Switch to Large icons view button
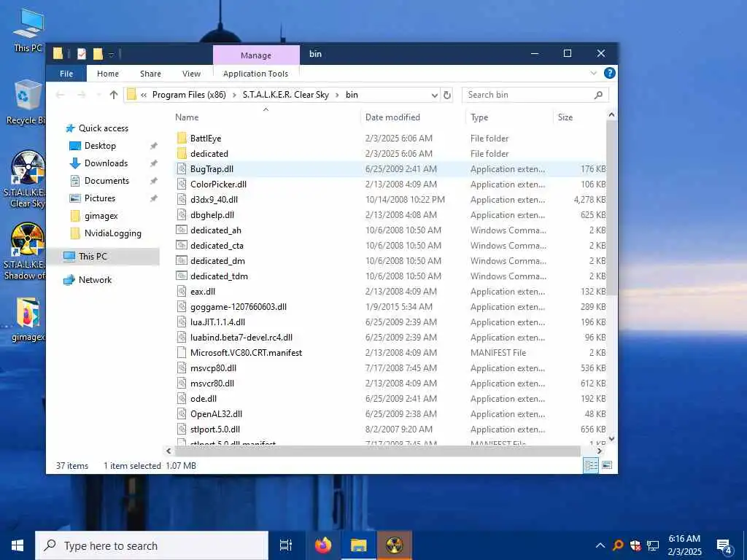747x560 pixels. [607, 465]
